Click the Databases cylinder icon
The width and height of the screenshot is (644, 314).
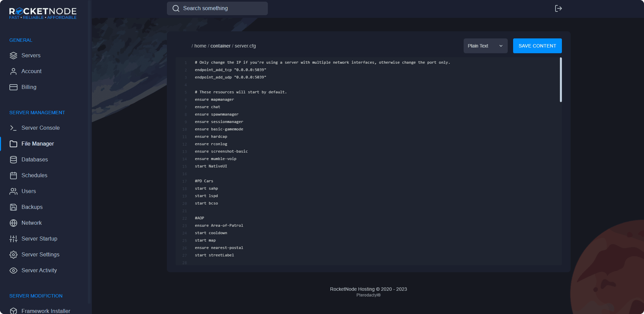point(13,160)
